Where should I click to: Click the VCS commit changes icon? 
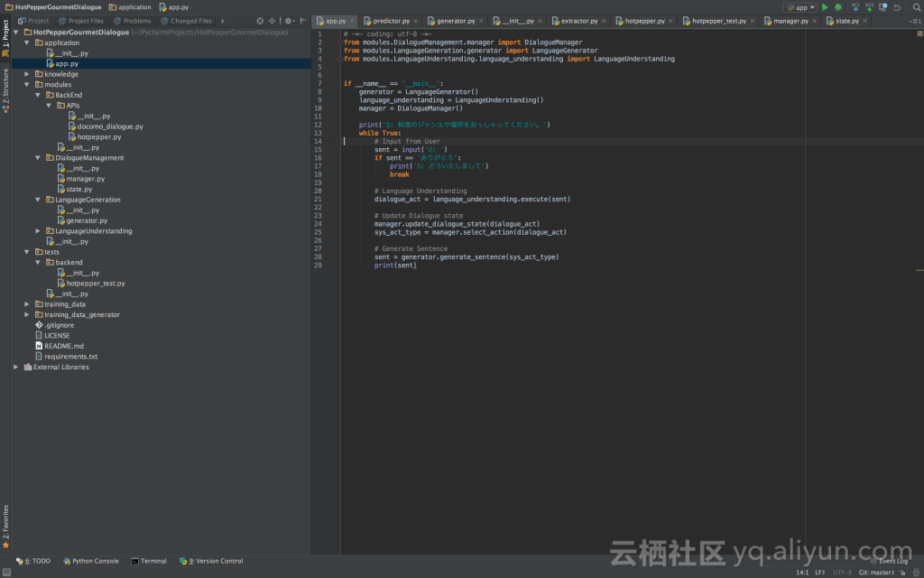coord(869,7)
